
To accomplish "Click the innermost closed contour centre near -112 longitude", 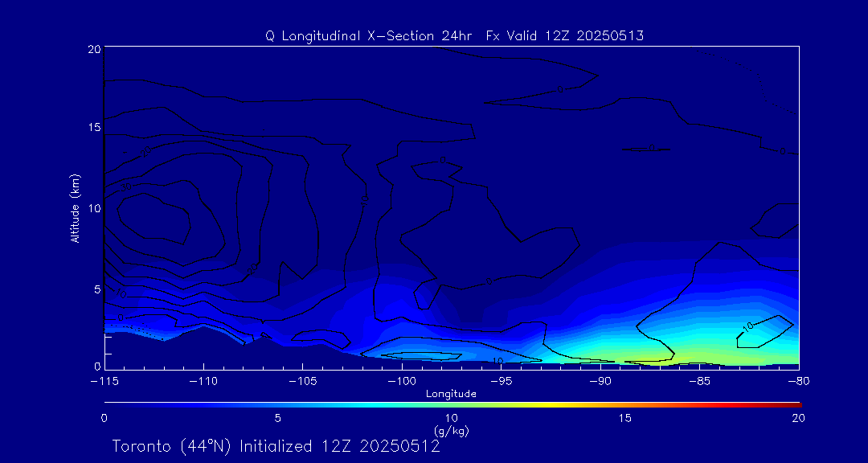I will (x=153, y=219).
